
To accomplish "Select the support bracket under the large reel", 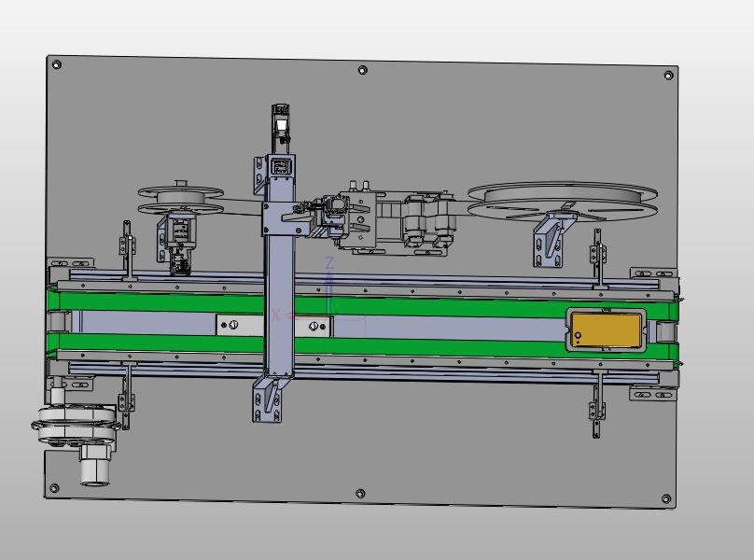I will (x=552, y=240).
